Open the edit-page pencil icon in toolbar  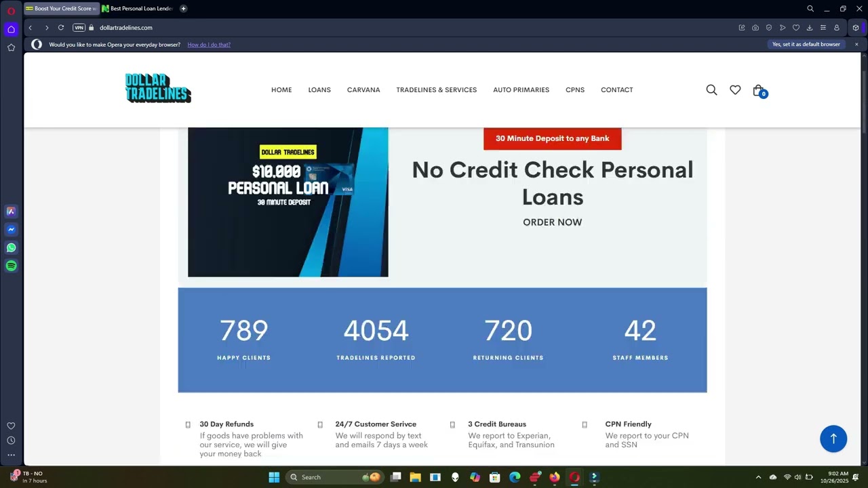(742, 28)
